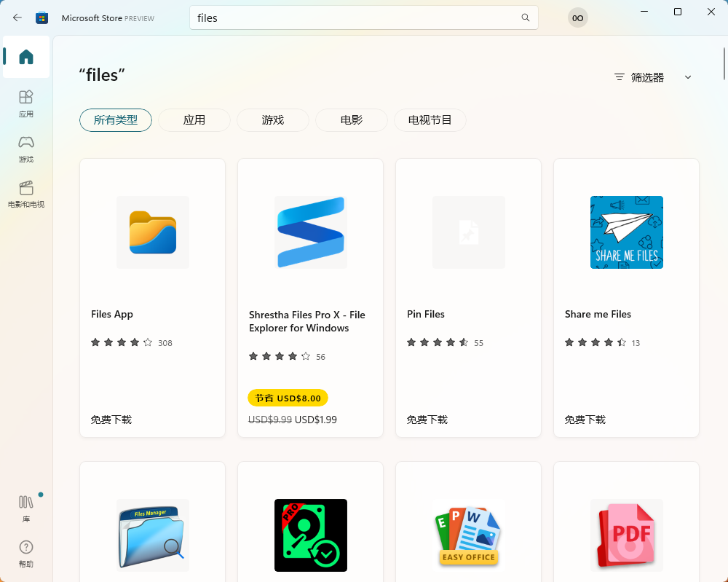Open the 主页 home icon in sidebar

click(x=25, y=57)
